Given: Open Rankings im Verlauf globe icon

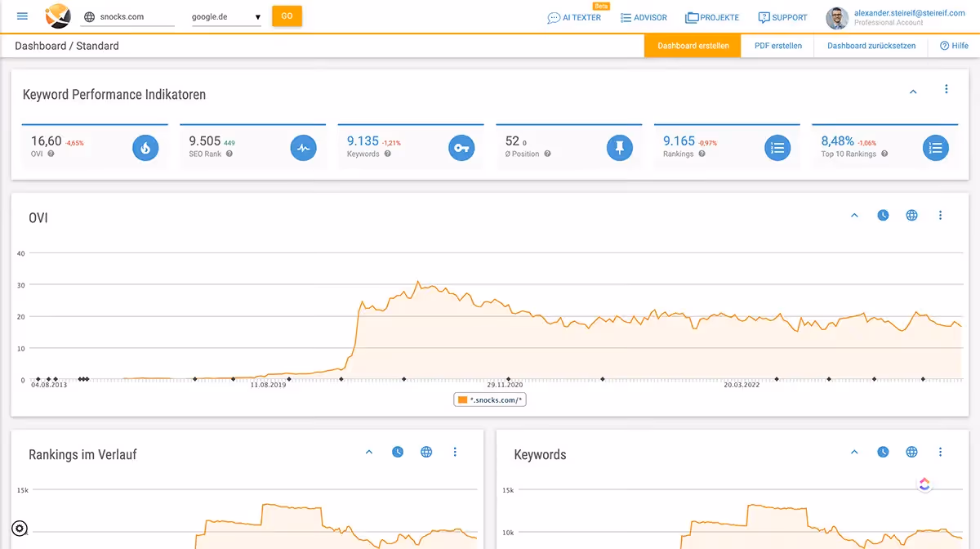Looking at the screenshot, I should pyautogui.click(x=426, y=452).
